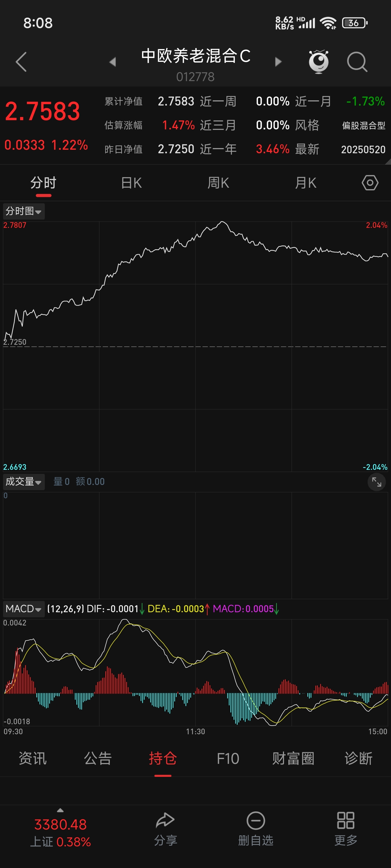
Task: Tap the 8:08 clock in status bar
Action: point(38,23)
